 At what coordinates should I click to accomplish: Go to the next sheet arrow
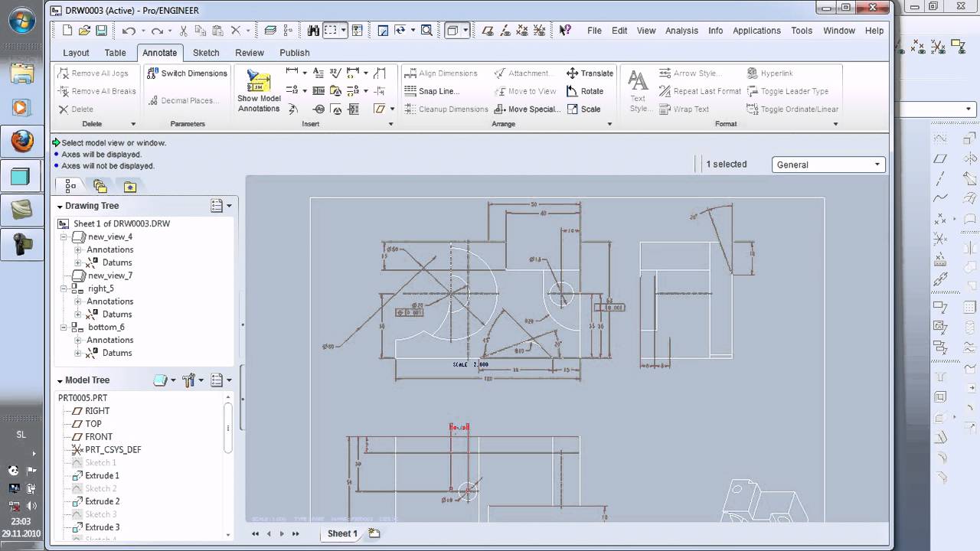click(x=282, y=533)
